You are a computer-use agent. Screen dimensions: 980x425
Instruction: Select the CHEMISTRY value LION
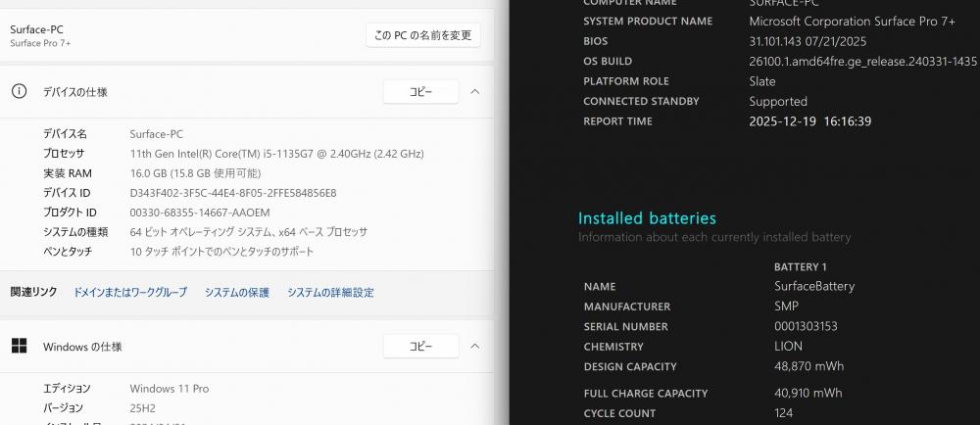pos(788,347)
